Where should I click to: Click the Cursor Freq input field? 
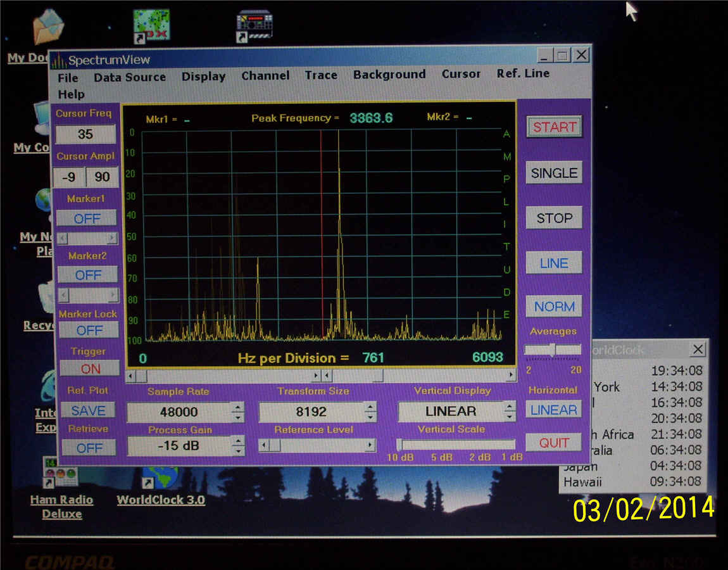click(x=85, y=134)
